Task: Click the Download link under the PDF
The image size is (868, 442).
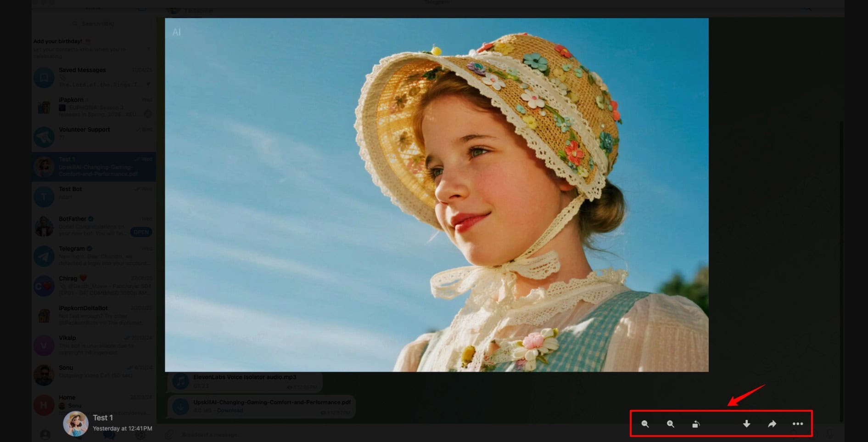Action: (x=230, y=410)
